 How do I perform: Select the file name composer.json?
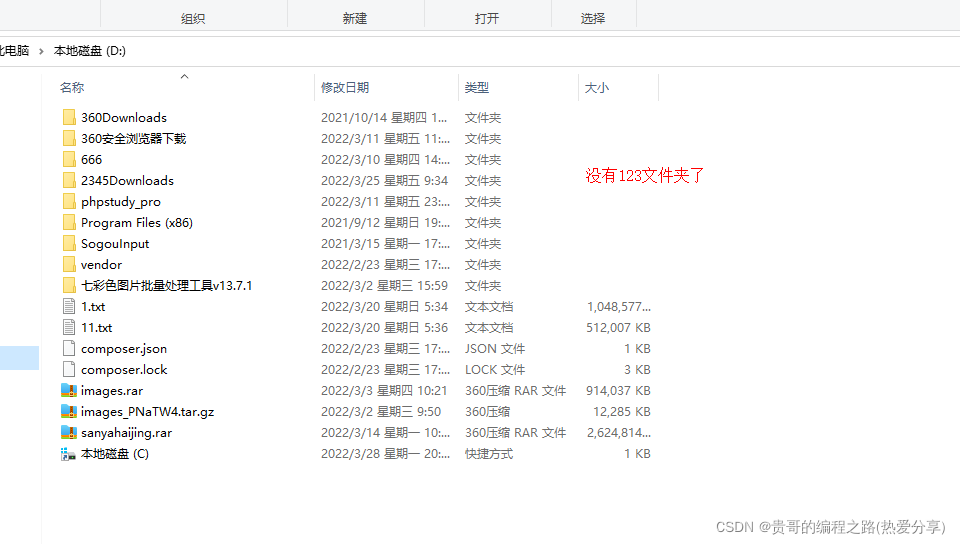coord(124,348)
